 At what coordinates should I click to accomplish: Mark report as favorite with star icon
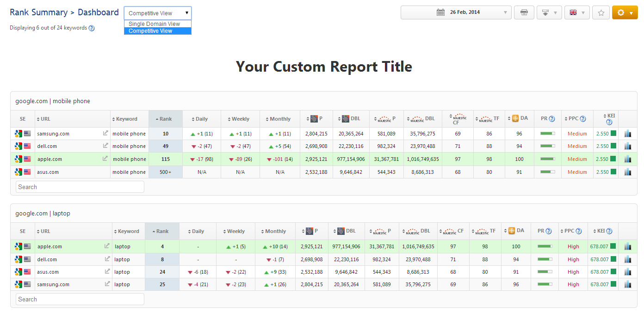pyautogui.click(x=601, y=12)
